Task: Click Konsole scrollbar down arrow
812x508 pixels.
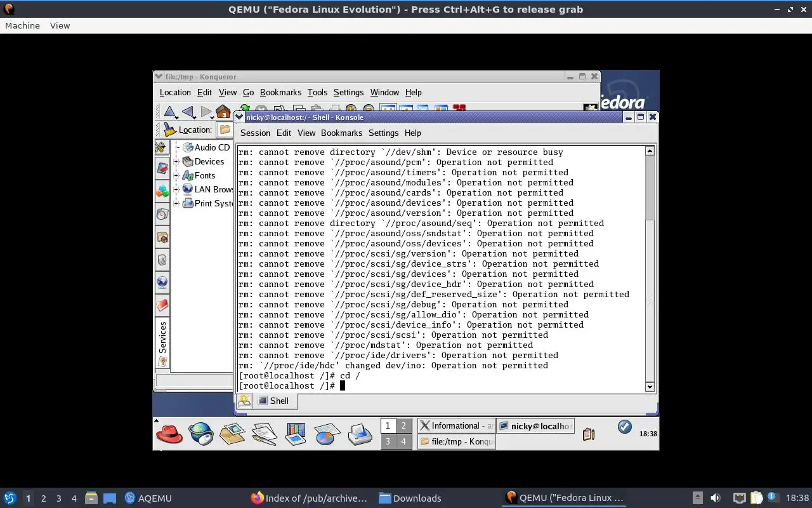Action: (x=650, y=387)
